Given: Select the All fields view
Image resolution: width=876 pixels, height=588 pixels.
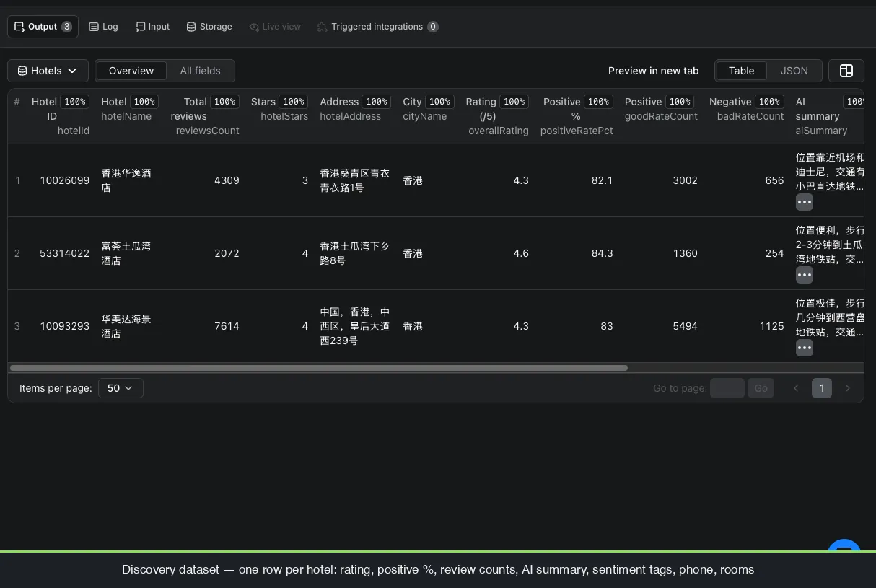Looking at the screenshot, I should 200,71.
